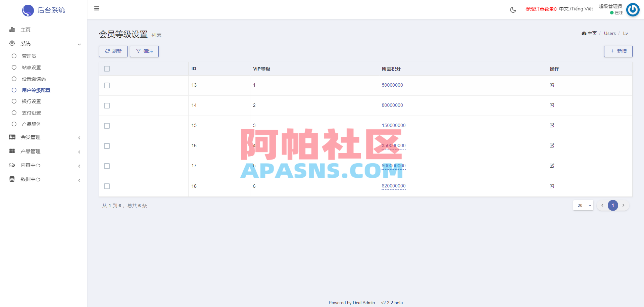
Task: Switch to dark mode using the moon icon
Action: pyautogui.click(x=513, y=10)
